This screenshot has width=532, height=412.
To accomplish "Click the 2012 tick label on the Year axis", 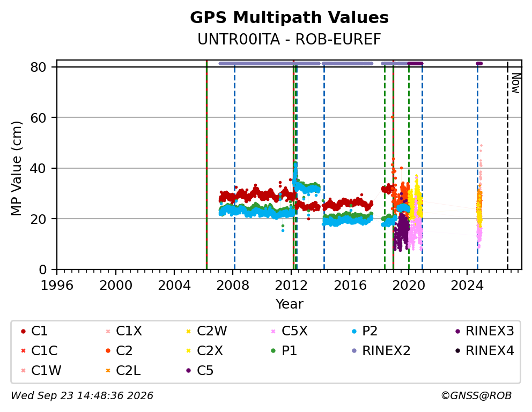I will pyautogui.click(x=291, y=285).
